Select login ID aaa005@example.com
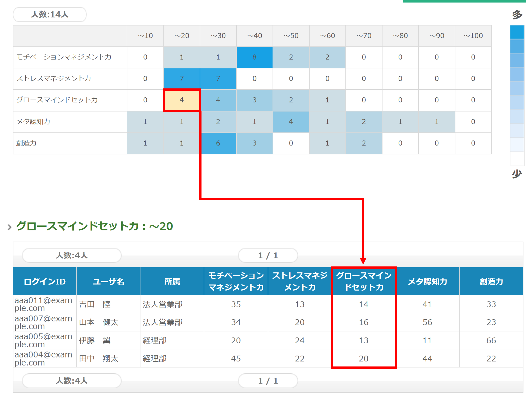Viewport: 532px width, 398px height. coord(43,340)
